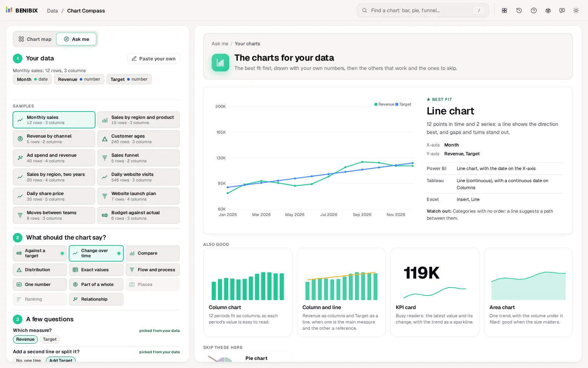Open the KPI card suggestion
Viewport: 588px width, 368px height.
[x=435, y=292]
